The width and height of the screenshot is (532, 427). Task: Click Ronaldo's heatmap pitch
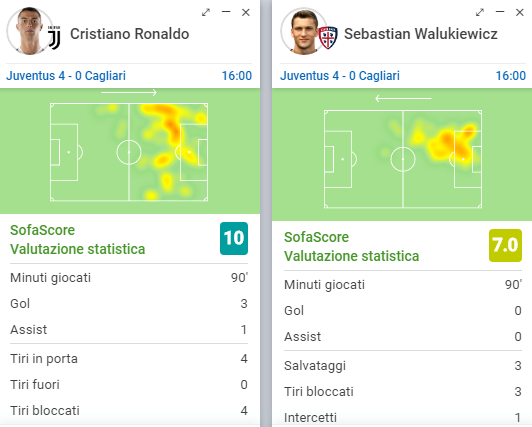[129, 152]
